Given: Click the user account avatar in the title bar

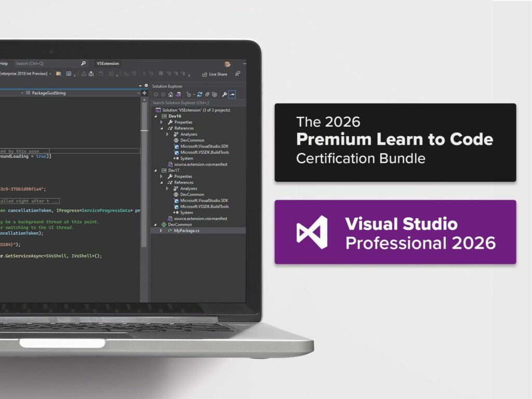Looking at the screenshot, I should click(x=228, y=63).
